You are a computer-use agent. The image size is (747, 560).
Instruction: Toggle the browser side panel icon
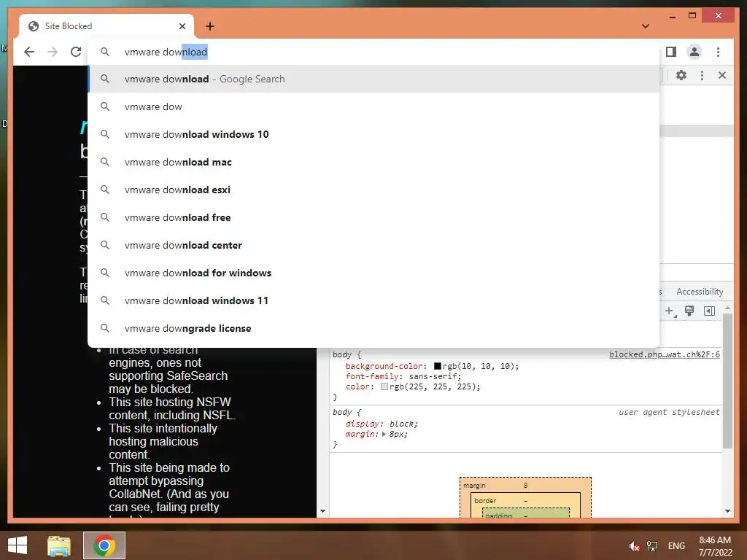pyautogui.click(x=671, y=52)
